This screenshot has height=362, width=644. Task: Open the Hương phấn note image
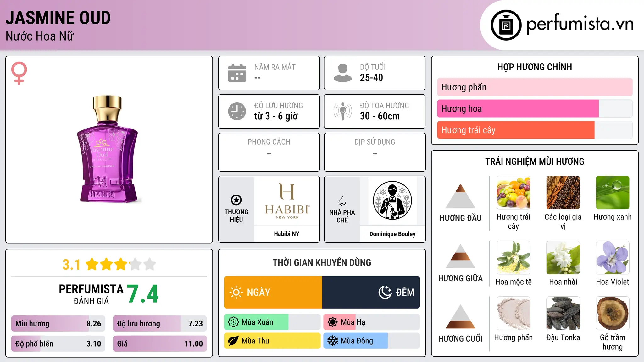pos(514,313)
